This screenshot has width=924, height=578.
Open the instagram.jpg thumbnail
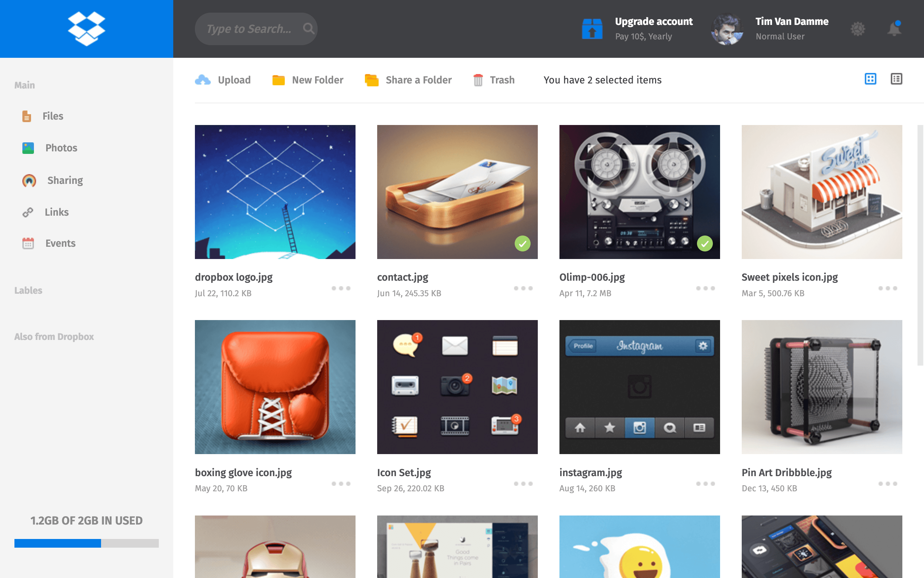coord(640,387)
